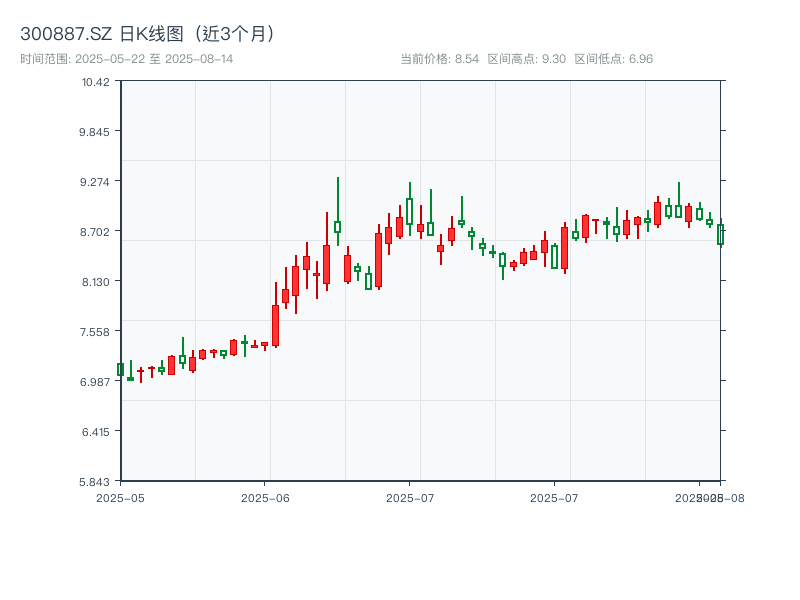Click the 10.42 y-axis tick label
The image size is (800, 600).
click(96, 81)
